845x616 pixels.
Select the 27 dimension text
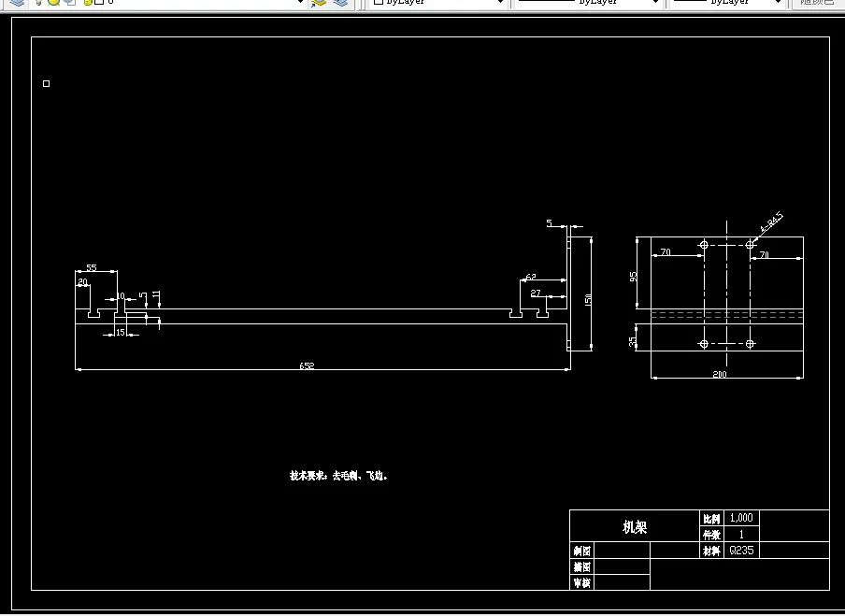[x=535, y=294]
